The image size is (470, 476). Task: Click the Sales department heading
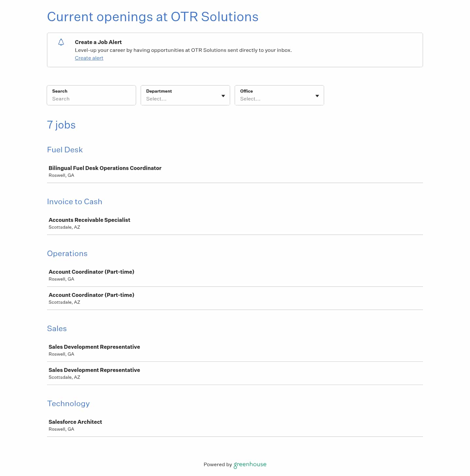click(x=57, y=329)
